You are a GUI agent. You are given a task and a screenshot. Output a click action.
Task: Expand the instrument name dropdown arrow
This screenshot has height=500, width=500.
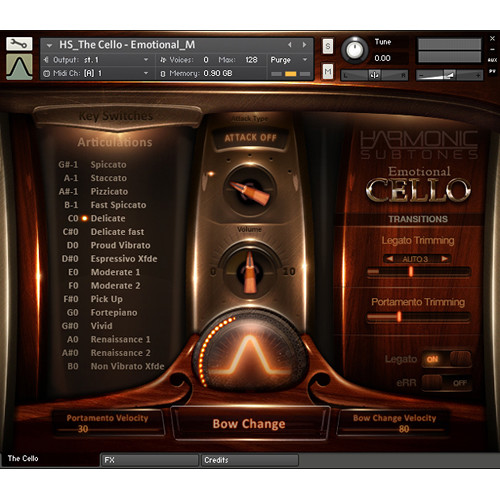tap(50, 45)
